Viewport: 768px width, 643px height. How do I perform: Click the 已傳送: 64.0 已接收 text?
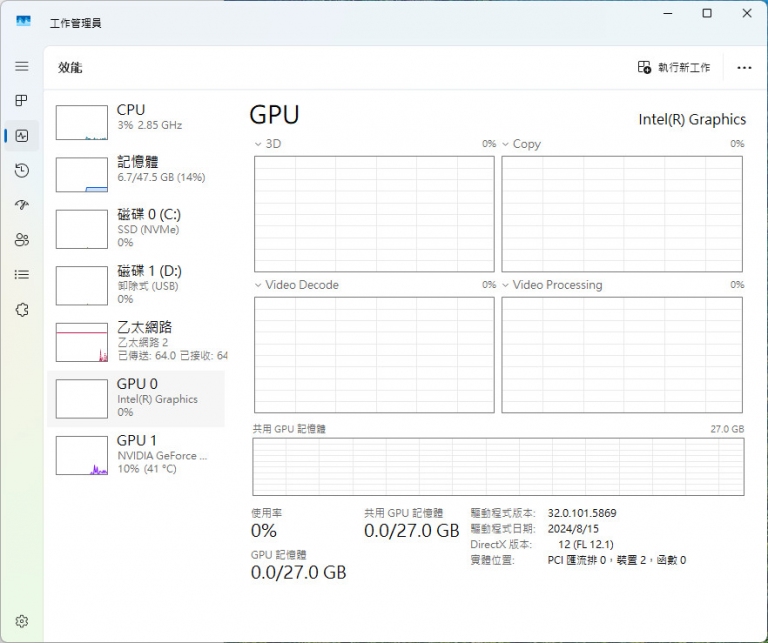[x=172, y=356]
